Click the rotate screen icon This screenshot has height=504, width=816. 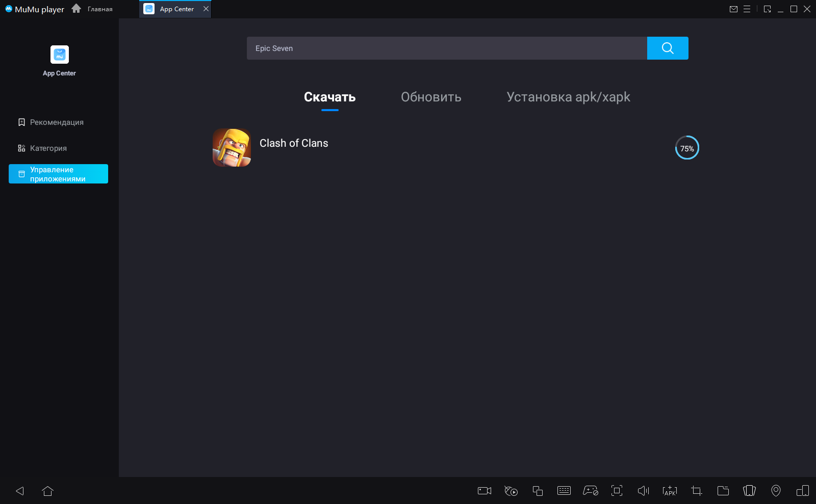click(x=803, y=491)
